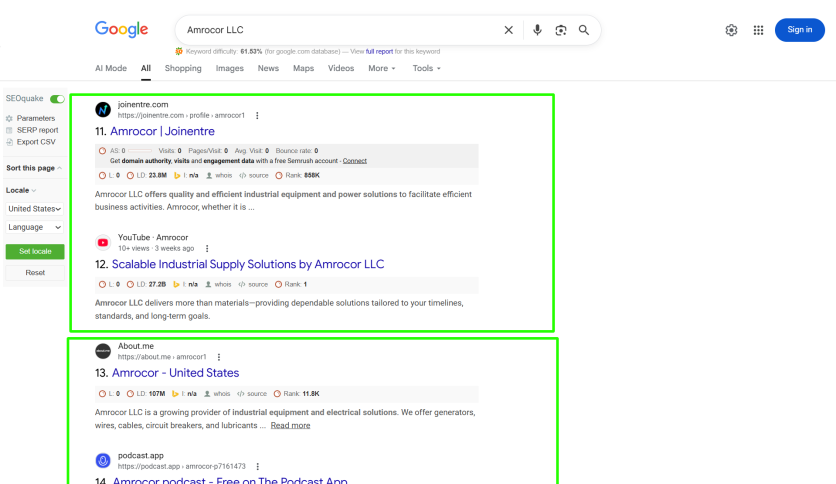Open three-dot menu for joinentre.com result

click(257, 115)
